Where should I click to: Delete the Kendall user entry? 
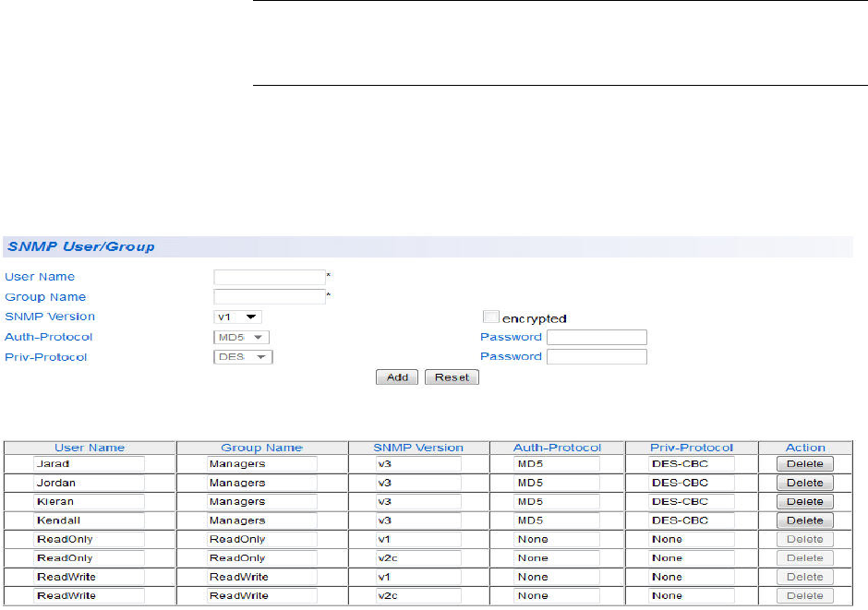[804, 520]
